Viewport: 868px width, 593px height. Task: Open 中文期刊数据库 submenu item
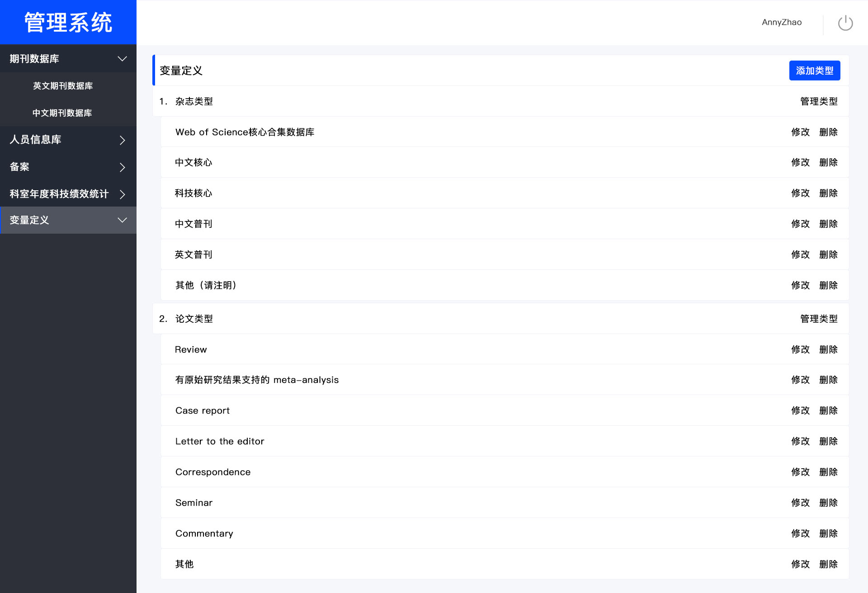click(x=62, y=113)
